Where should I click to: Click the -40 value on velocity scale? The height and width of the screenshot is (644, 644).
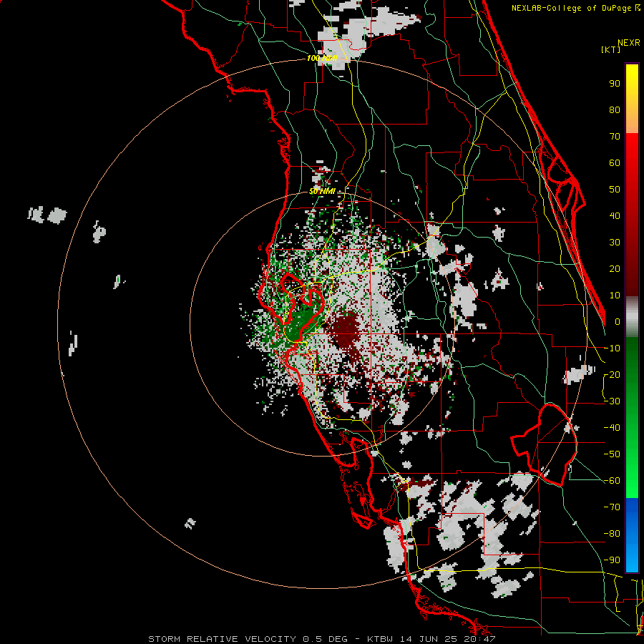pos(612,428)
